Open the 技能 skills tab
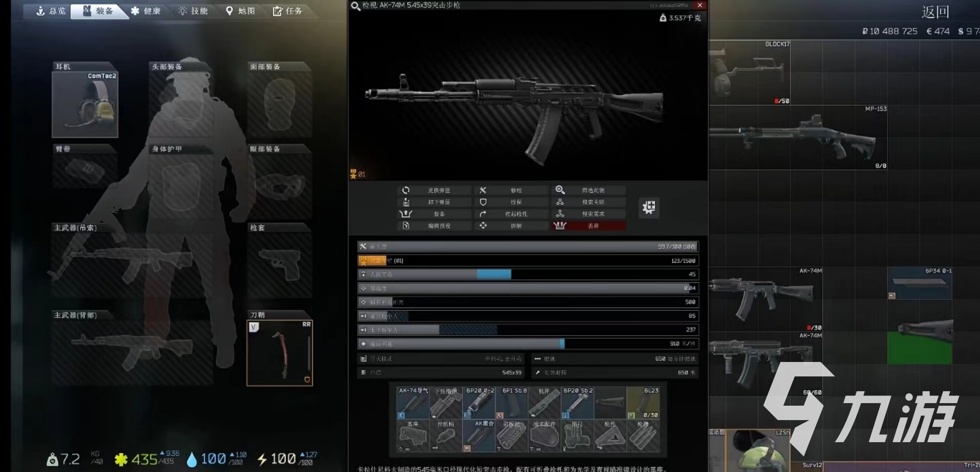 [193, 11]
